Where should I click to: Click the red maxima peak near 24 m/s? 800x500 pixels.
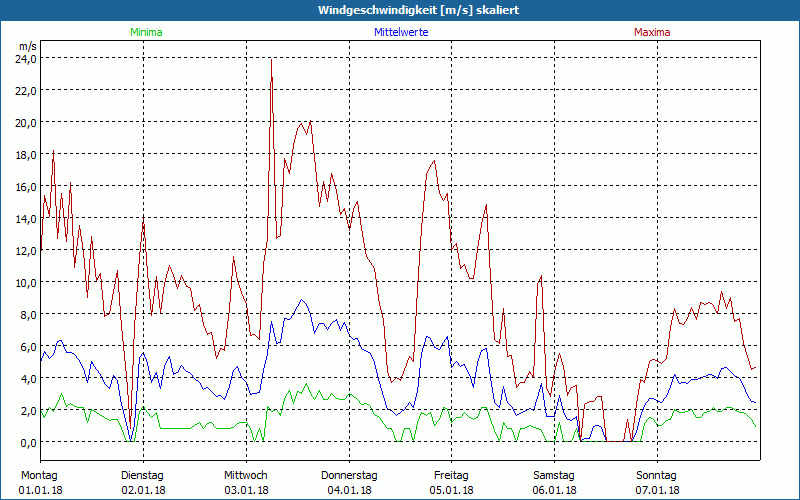pyautogui.click(x=271, y=61)
